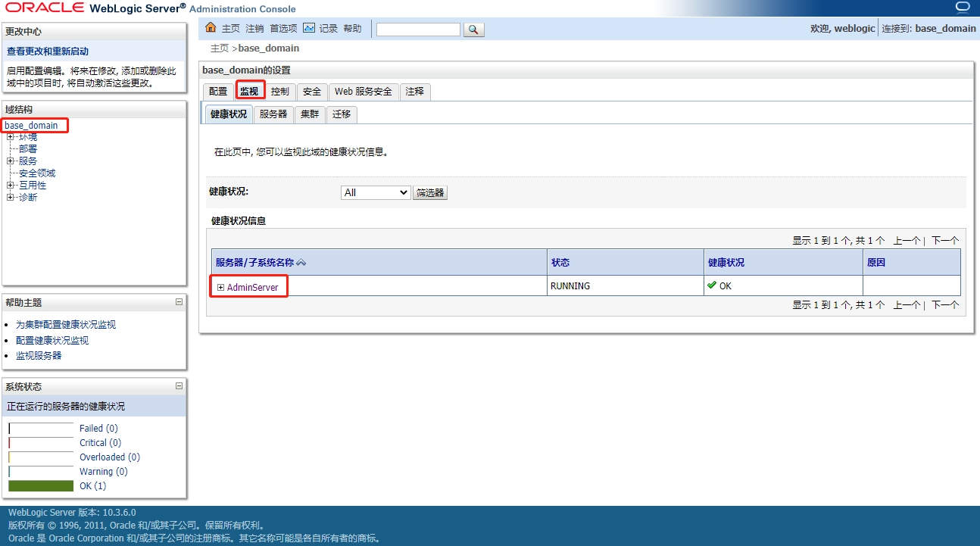Click 下一个 in the bottom table pager
Image resolution: width=980 pixels, height=546 pixels.
click(945, 305)
